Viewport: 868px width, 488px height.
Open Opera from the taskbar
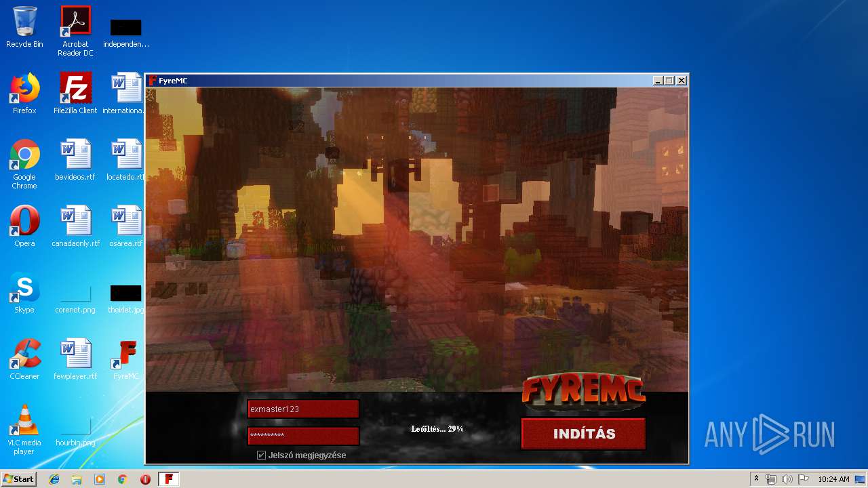(145, 479)
